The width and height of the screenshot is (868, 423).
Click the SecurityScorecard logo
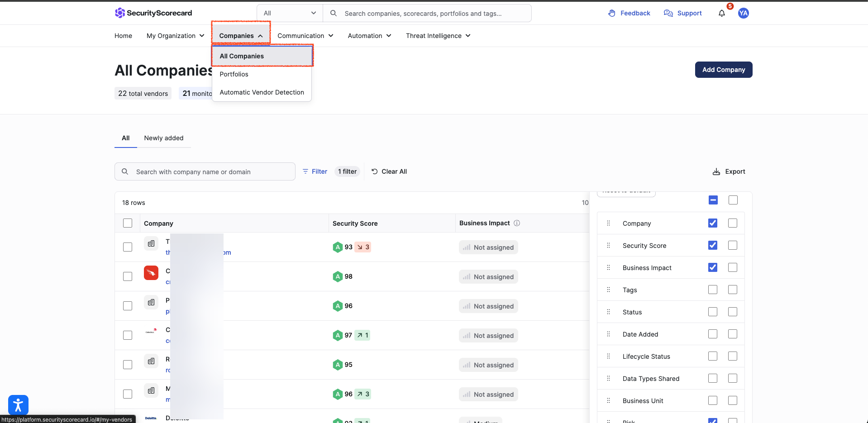pyautogui.click(x=153, y=13)
